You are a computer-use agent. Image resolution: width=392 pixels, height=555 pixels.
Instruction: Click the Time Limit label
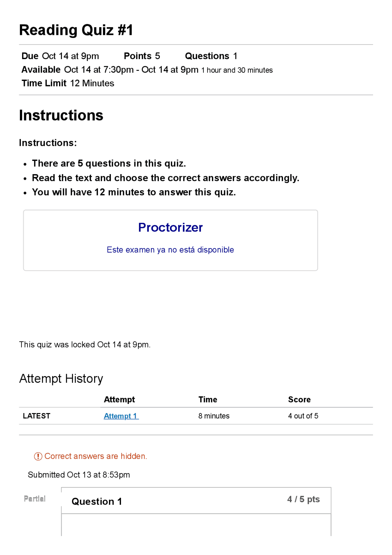pos(44,83)
